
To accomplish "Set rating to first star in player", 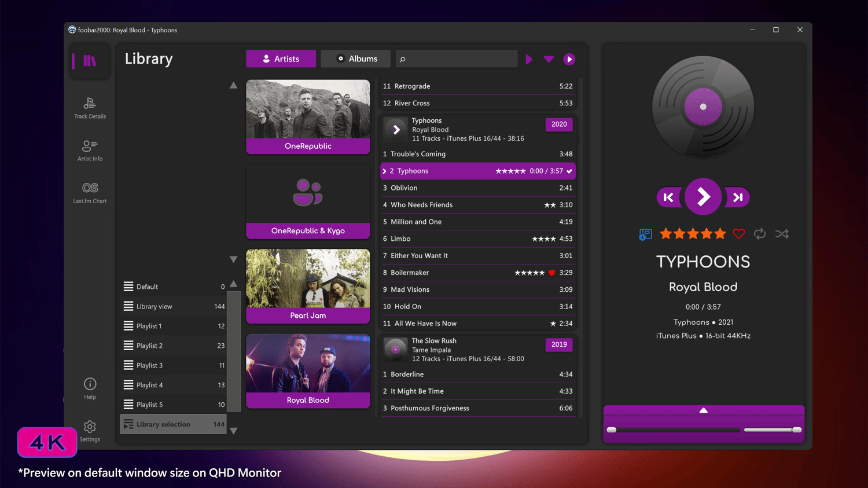I will [x=665, y=234].
